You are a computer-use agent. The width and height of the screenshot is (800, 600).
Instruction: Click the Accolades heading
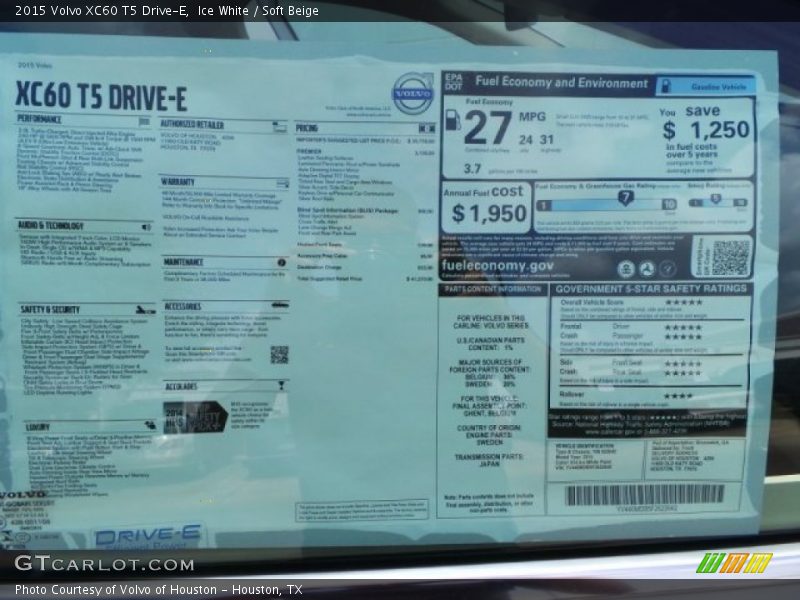pyautogui.click(x=181, y=387)
